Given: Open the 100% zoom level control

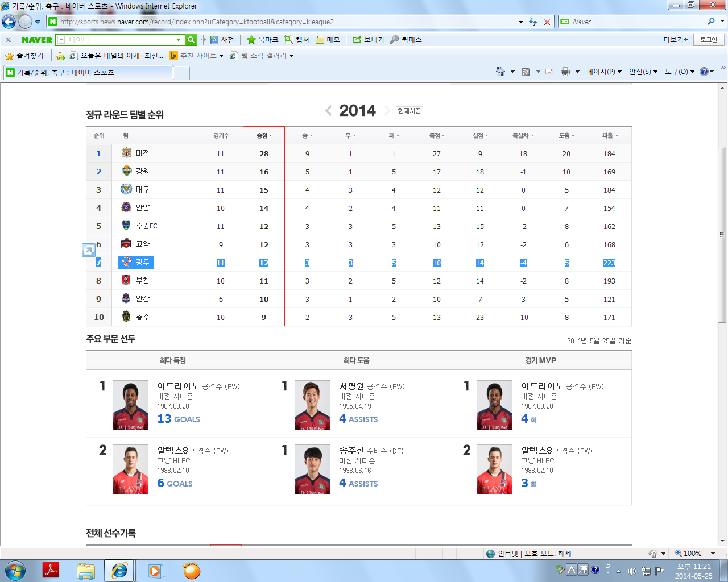Looking at the screenshot, I should pos(691,553).
